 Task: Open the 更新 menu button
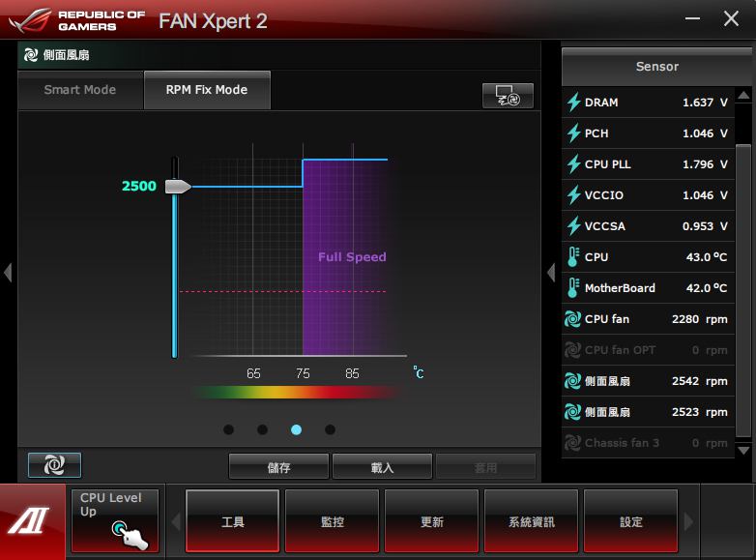(x=431, y=521)
